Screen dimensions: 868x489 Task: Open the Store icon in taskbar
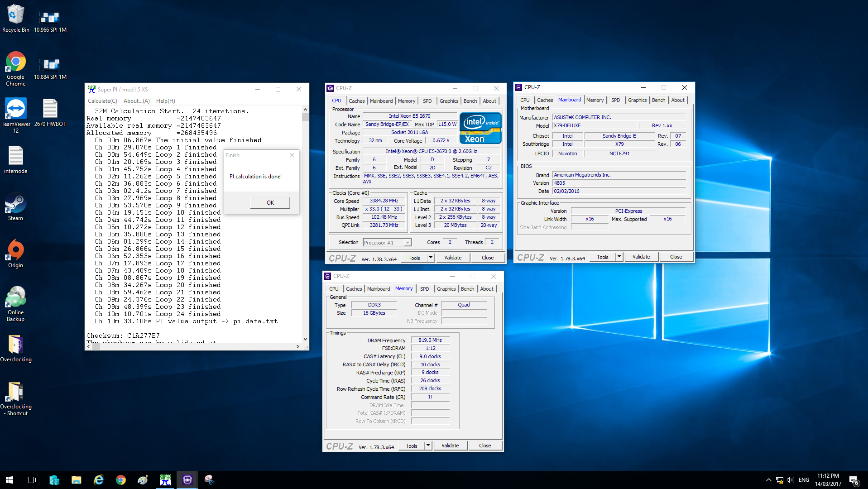pyautogui.click(x=54, y=480)
